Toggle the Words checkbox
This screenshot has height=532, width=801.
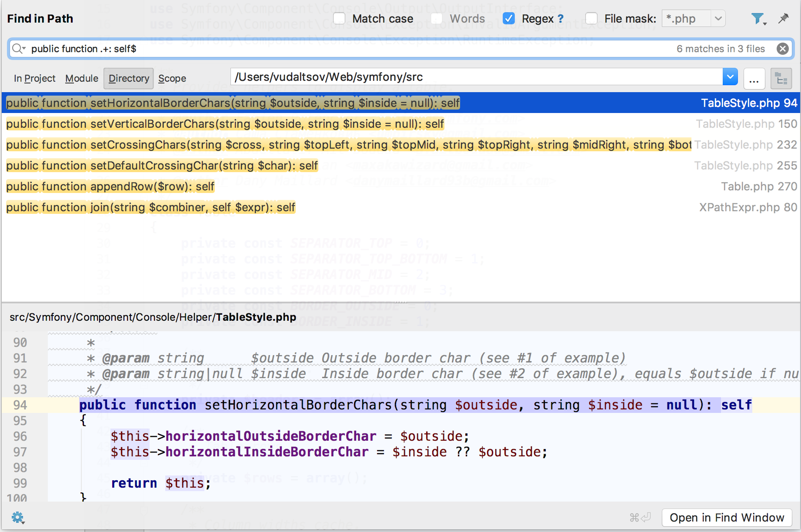[x=437, y=19]
